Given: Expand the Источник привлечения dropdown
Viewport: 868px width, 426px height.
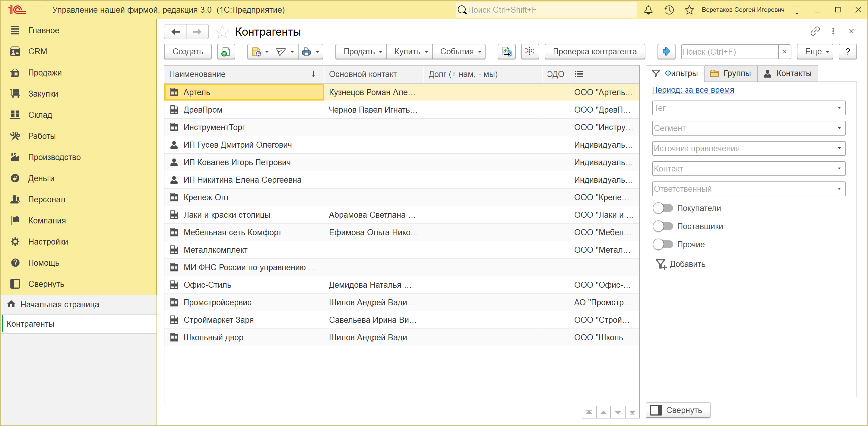Looking at the screenshot, I should tap(839, 149).
